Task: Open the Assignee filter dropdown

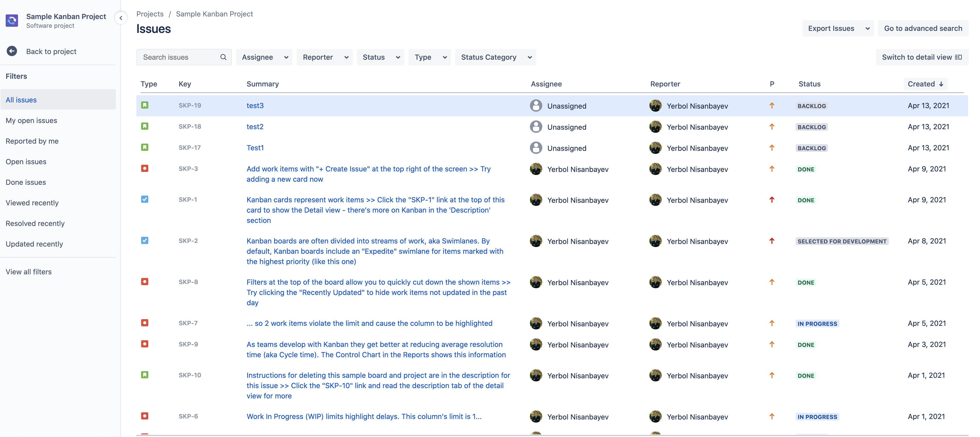Action: click(264, 57)
